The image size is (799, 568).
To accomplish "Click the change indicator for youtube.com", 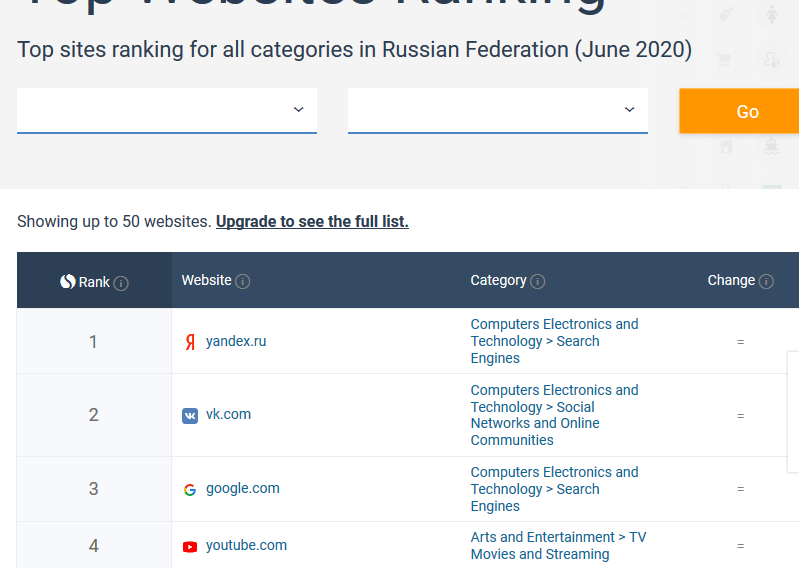I will (740, 546).
